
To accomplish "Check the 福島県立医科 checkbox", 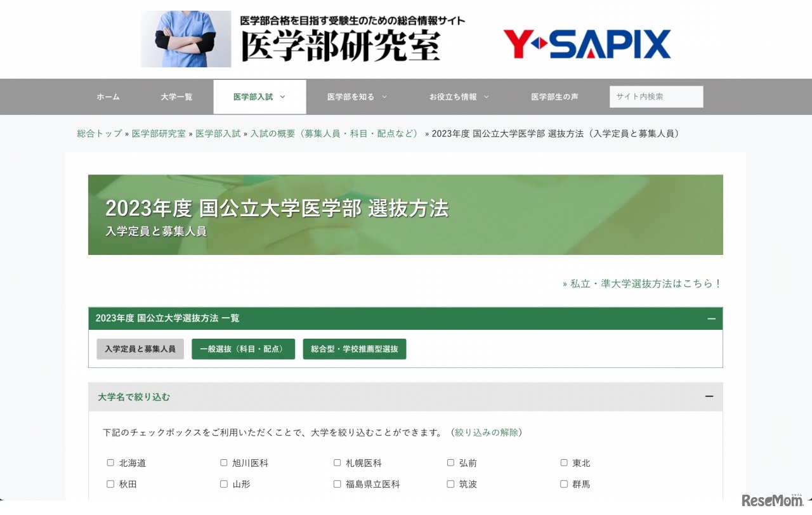I will click(x=337, y=484).
